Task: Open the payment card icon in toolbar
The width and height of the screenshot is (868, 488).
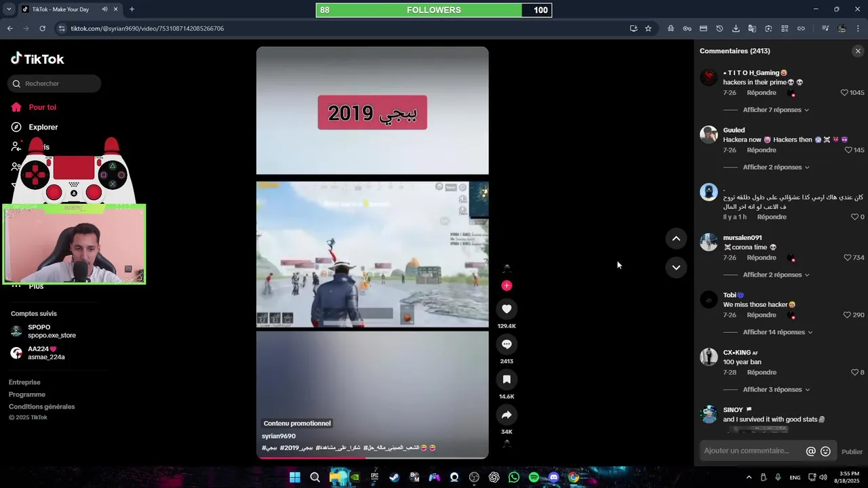Action: (703, 28)
